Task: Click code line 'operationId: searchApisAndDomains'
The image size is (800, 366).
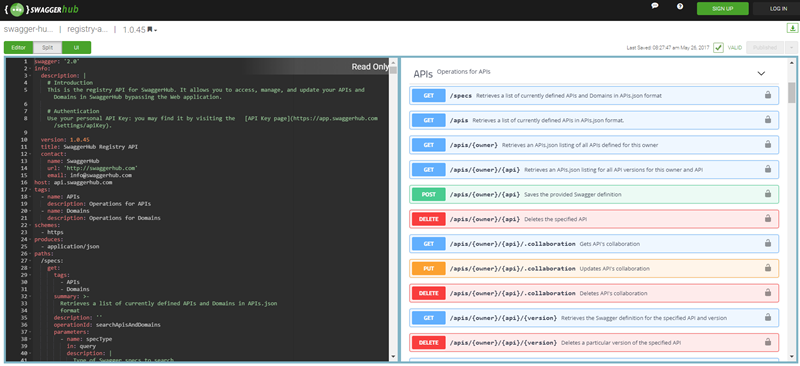Action: tap(107, 325)
